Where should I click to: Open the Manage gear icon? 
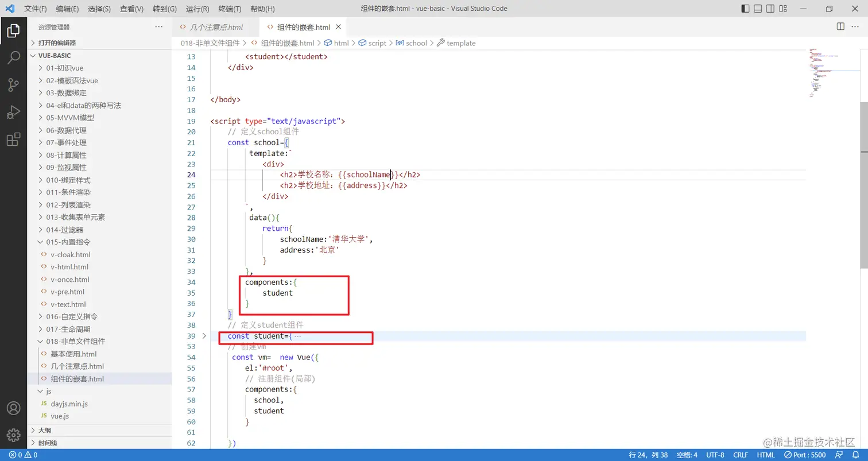(13, 435)
